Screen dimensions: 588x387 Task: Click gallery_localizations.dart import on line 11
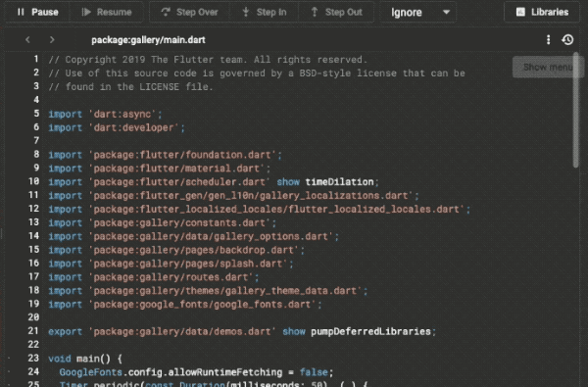pos(251,196)
